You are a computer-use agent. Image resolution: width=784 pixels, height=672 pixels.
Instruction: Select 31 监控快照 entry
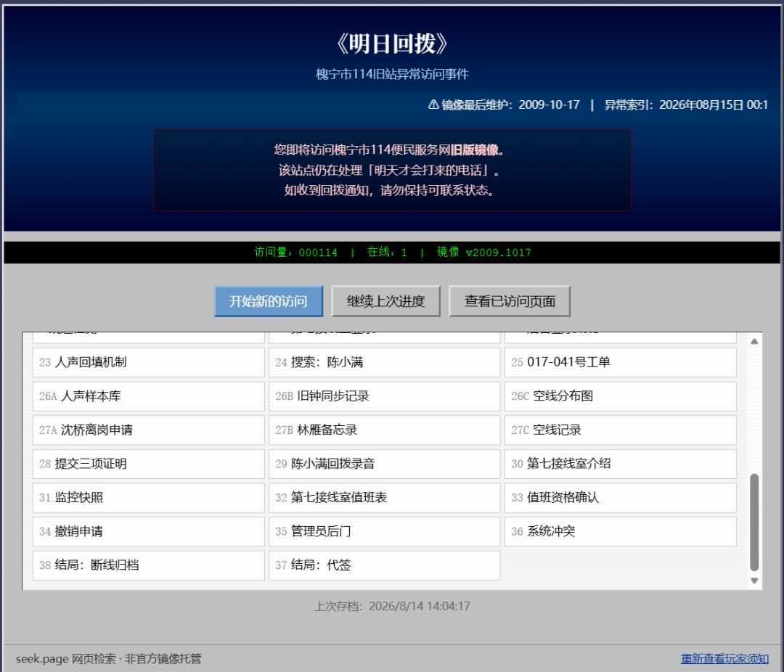(149, 498)
